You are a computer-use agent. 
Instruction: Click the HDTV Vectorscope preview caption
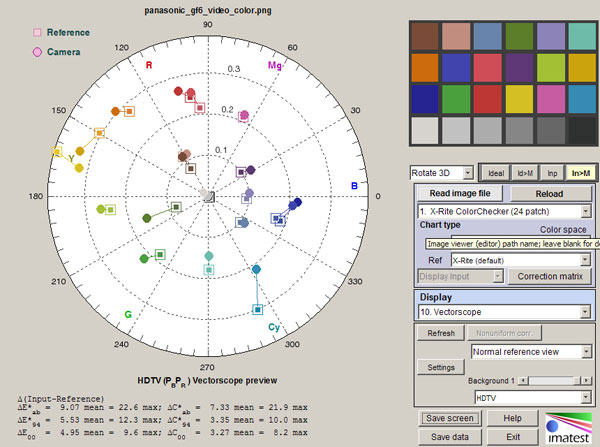(x=207, y=381)
